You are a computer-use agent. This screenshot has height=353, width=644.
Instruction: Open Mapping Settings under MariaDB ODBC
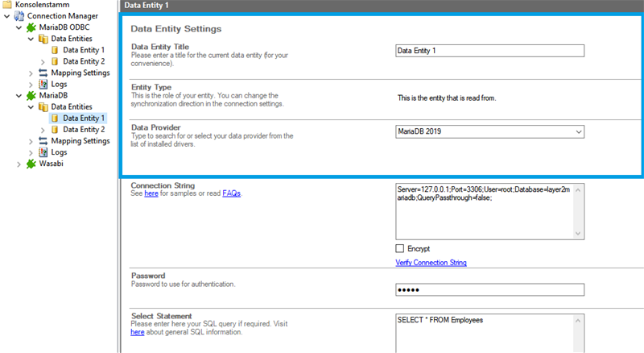[80, 73]
